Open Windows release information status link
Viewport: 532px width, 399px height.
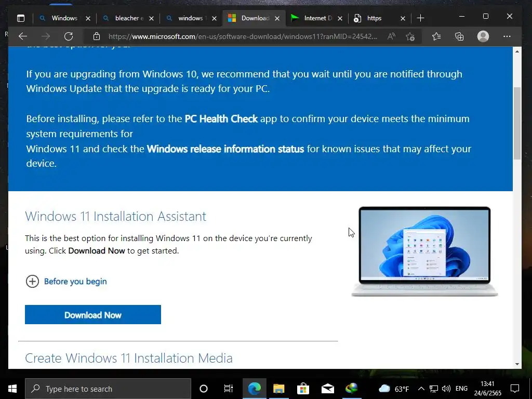point(225,149)
